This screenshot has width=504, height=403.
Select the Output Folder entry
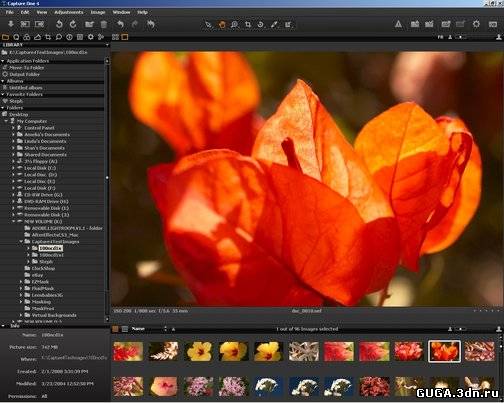pos(24,74)
